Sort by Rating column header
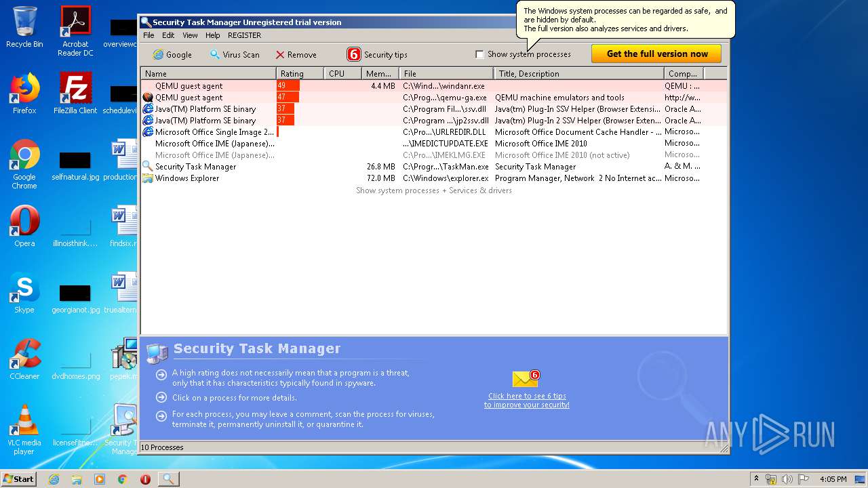The width and height of the screenshot is (868, 488). [300, 73]
